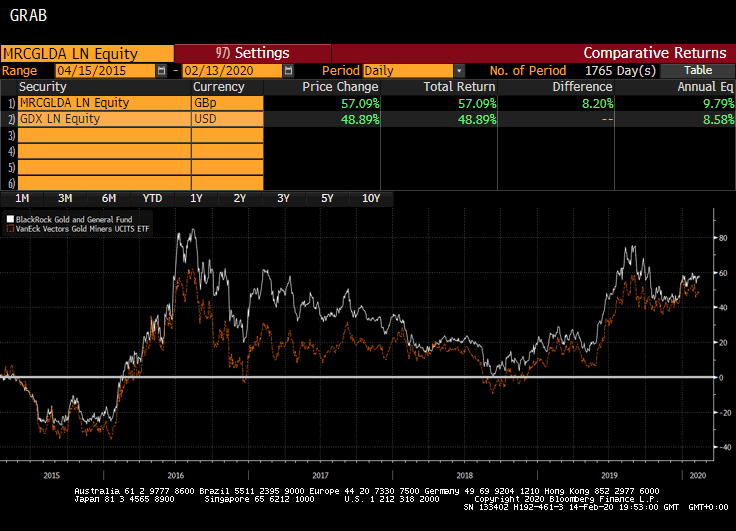Click the Currency column header
736x531 pixels.
click(x=219, y=87)
